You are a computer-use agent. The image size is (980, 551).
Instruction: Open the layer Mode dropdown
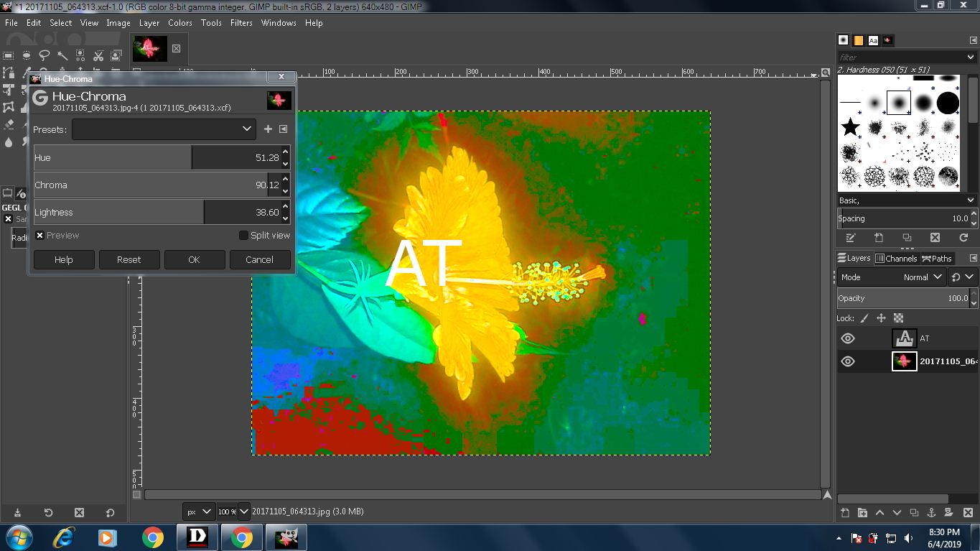891,277
